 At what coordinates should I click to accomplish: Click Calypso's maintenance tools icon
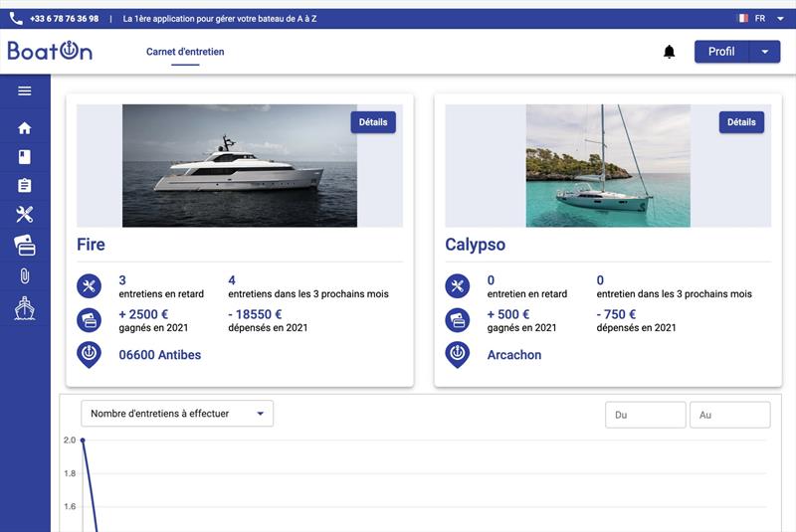point(458,286)
